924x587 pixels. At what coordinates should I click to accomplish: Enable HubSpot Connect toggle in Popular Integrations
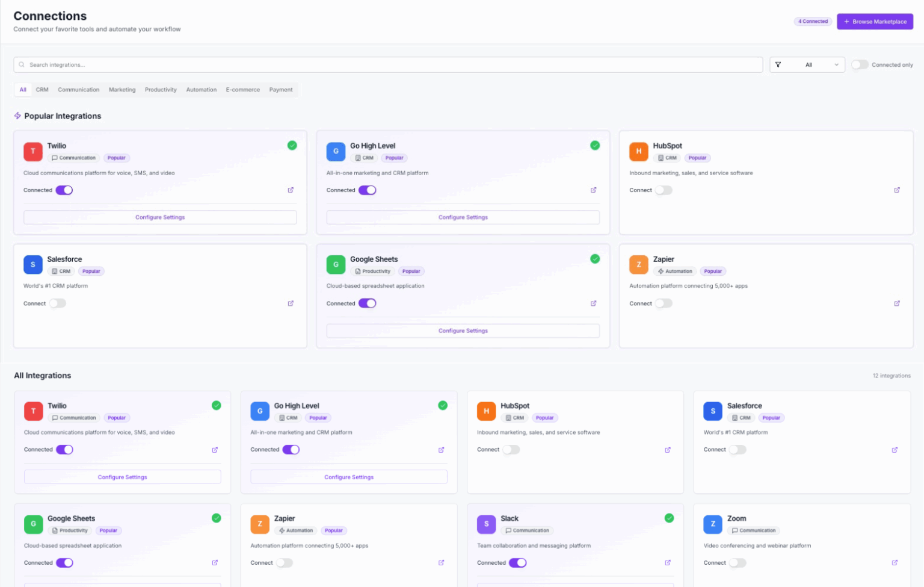coord(664,190)
